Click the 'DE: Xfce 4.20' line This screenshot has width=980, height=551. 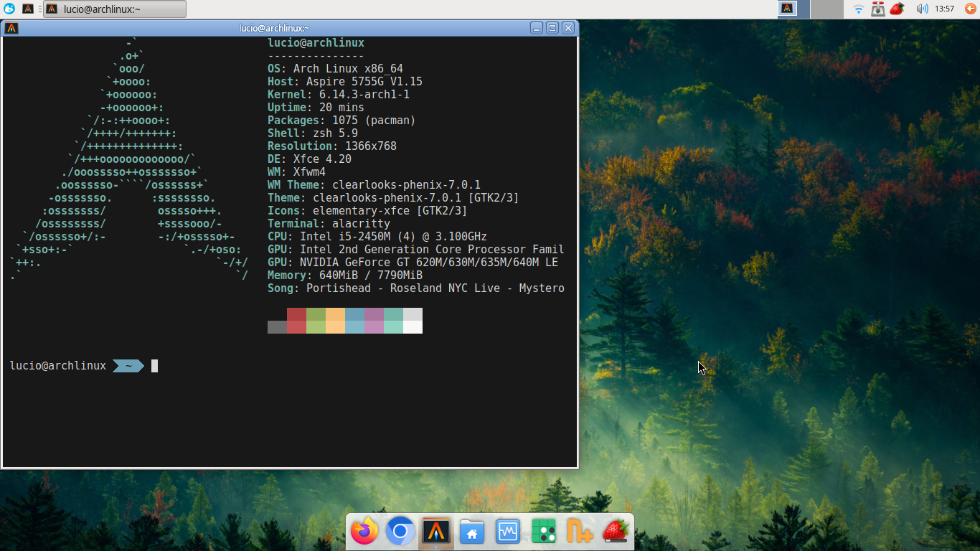point(309,159)
